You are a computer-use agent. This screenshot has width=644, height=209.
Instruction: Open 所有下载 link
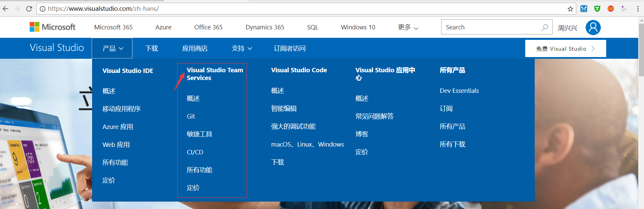452,144
